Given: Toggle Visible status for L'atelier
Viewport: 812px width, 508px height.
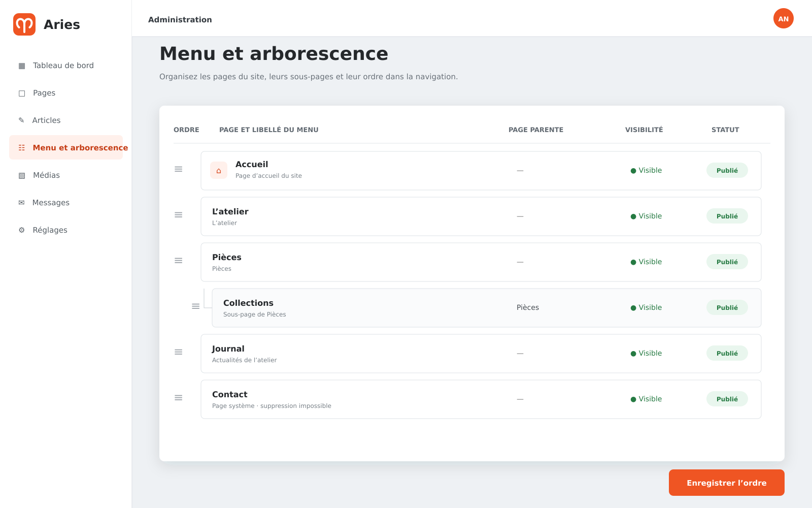Looking at the screenshot, I should click(646, 216).
